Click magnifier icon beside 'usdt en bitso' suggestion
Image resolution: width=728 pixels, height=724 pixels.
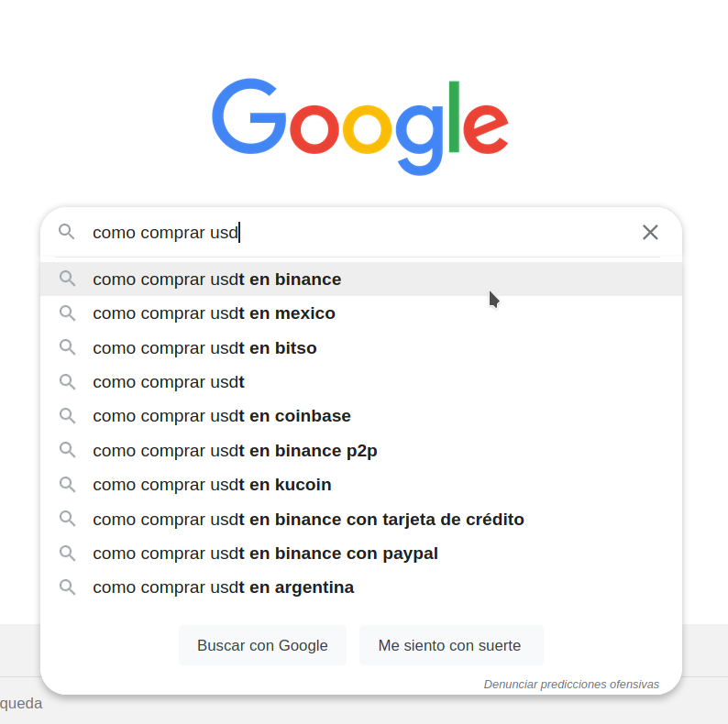pos(67,347)
